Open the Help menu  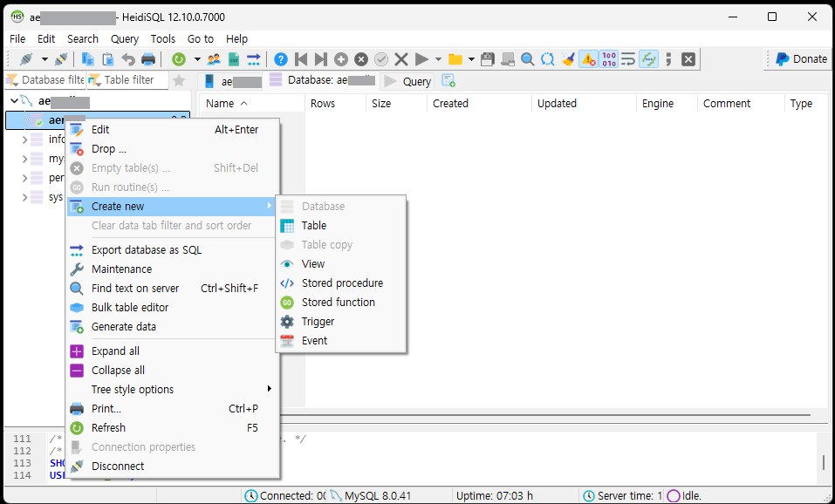click(237, 39)
